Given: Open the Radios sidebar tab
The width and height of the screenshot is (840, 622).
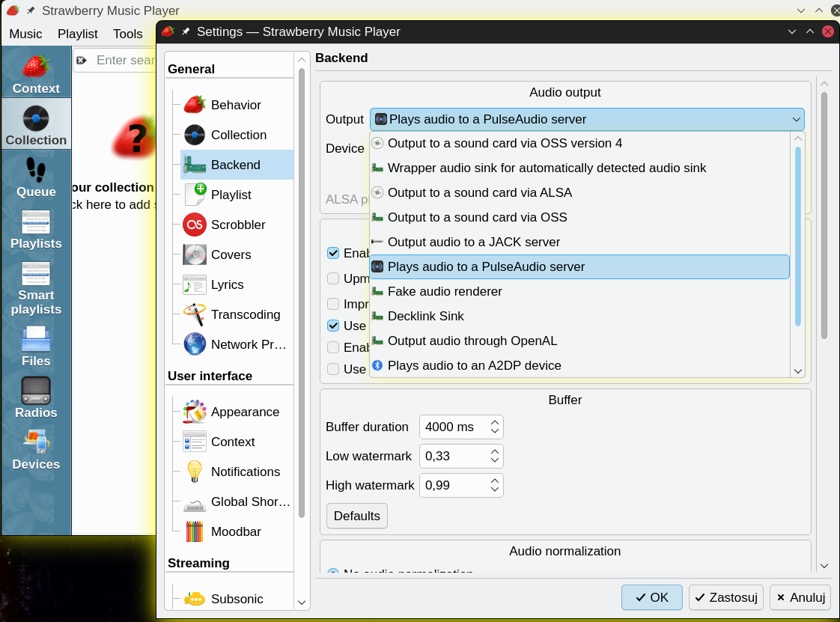Looking at the screenshot, I should point(37,397).
